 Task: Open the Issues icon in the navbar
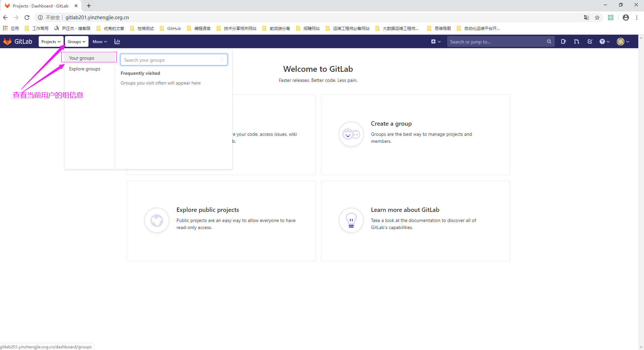click(563, 41)
